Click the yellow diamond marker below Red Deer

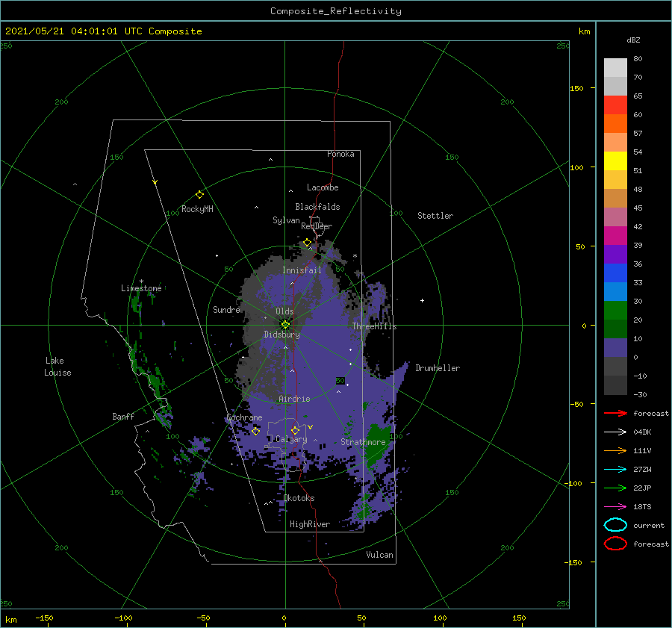(307, 243)
